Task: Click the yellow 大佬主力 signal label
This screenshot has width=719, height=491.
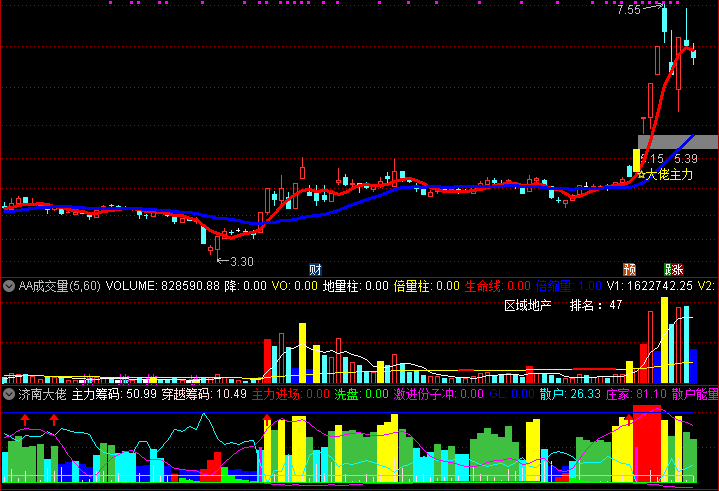Action: point(669,175)
